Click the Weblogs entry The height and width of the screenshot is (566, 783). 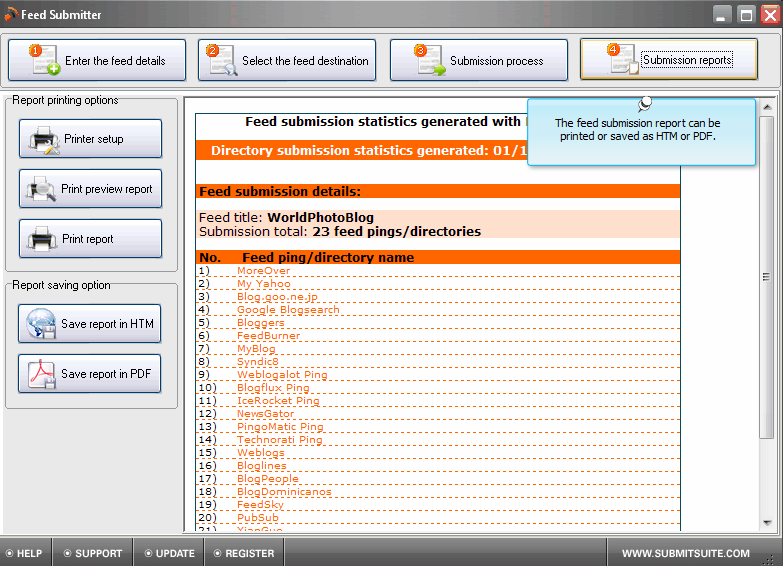coord(261,452)
